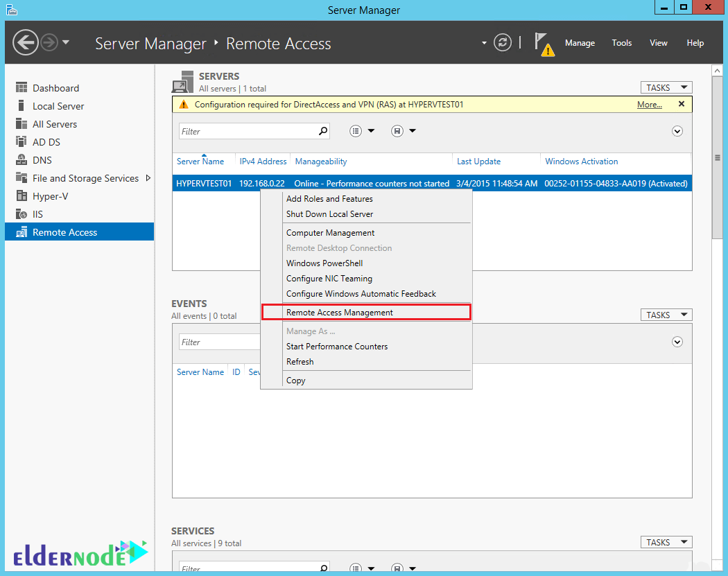Click the SERVERS section header icon
The height and width of the screenshot is (576, 728).
click(x=183, y=82)
